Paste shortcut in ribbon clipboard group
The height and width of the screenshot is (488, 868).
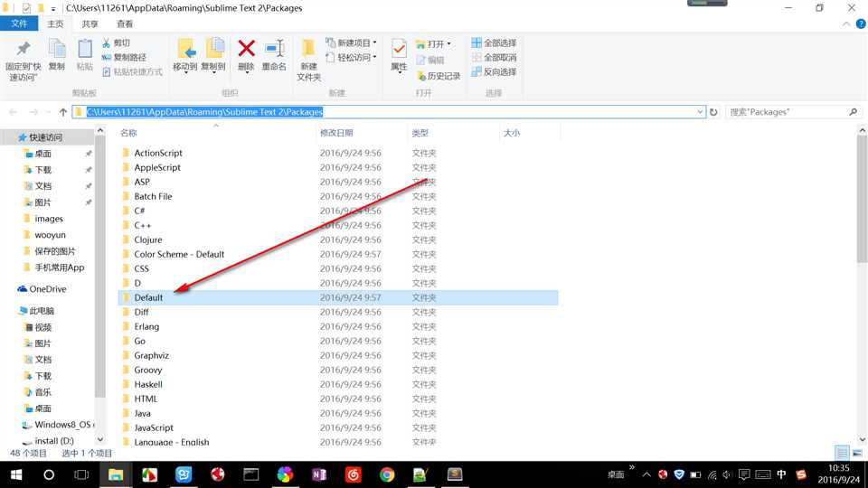132,72
